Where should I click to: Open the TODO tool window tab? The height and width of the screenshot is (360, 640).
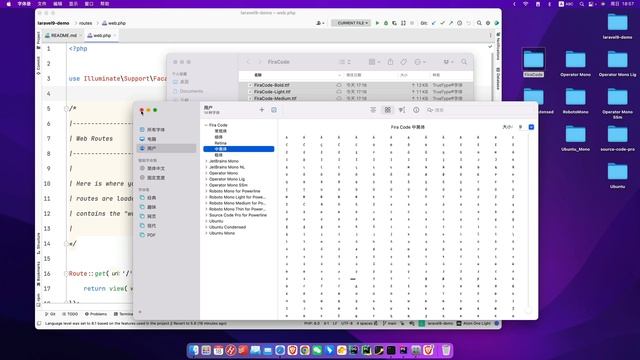point(70,314)
